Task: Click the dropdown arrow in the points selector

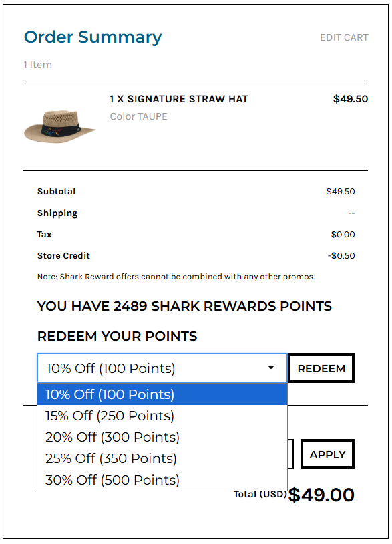Action: pyautogui.click(x=271, y=367)
